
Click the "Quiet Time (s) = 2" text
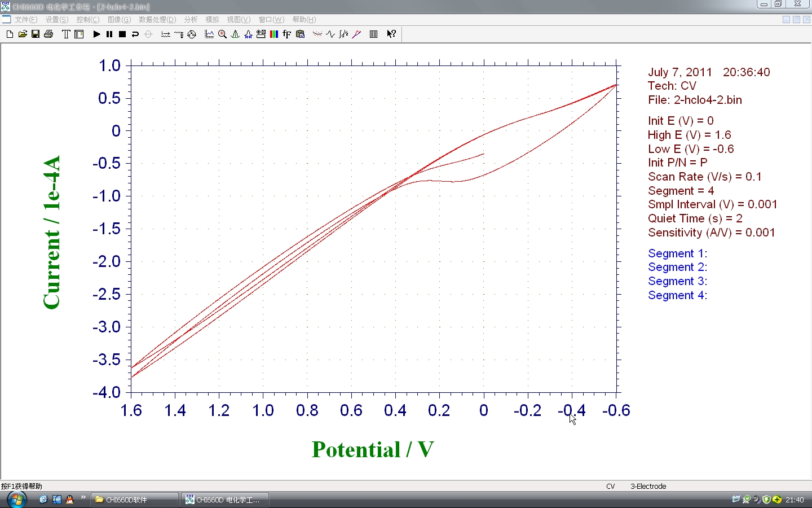pos(695,218)
